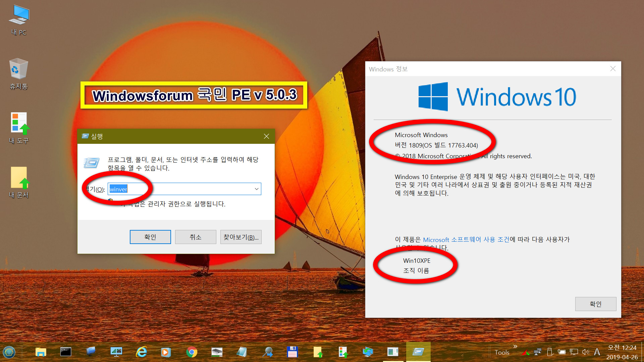Click the Win10XPE user name text

pos(417,261)
